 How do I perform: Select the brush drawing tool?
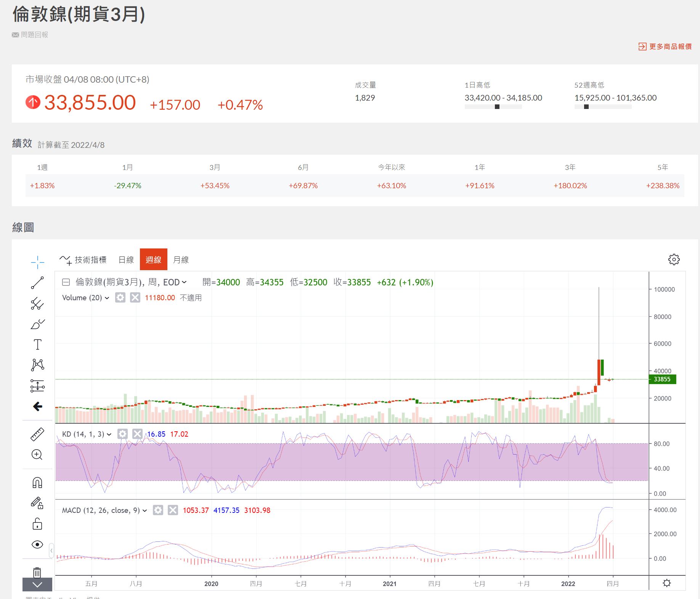tap(37, 324)
